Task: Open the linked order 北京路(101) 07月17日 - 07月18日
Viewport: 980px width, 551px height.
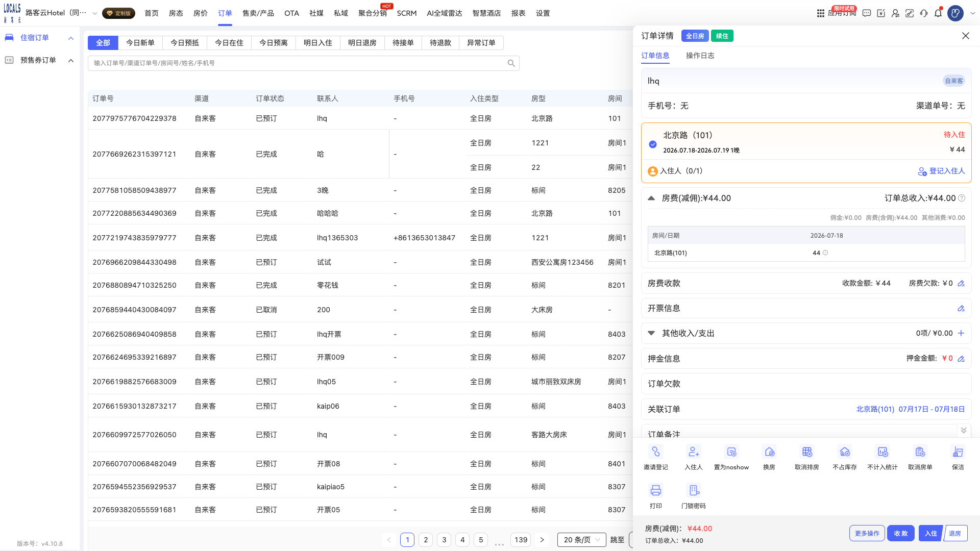Action: coord(911,409)
